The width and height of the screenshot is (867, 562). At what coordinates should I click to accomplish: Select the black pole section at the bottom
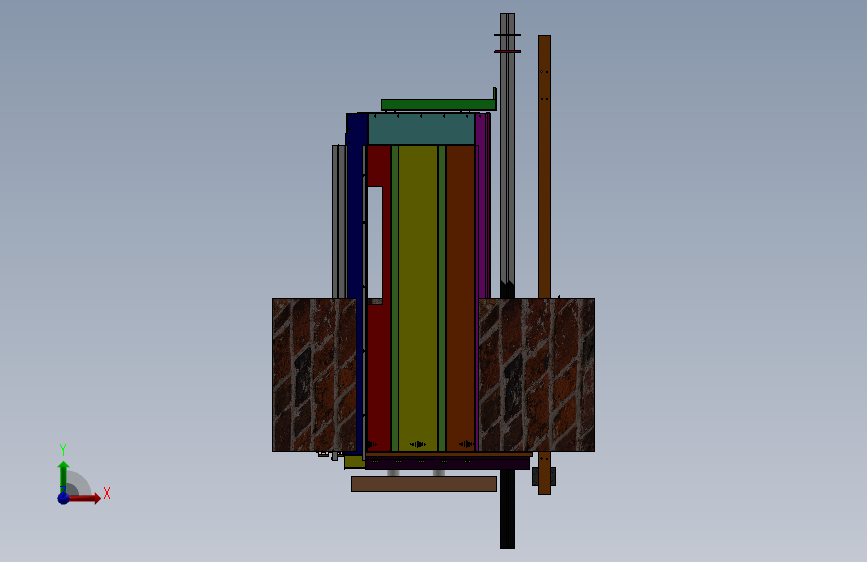tap(508, 509)
